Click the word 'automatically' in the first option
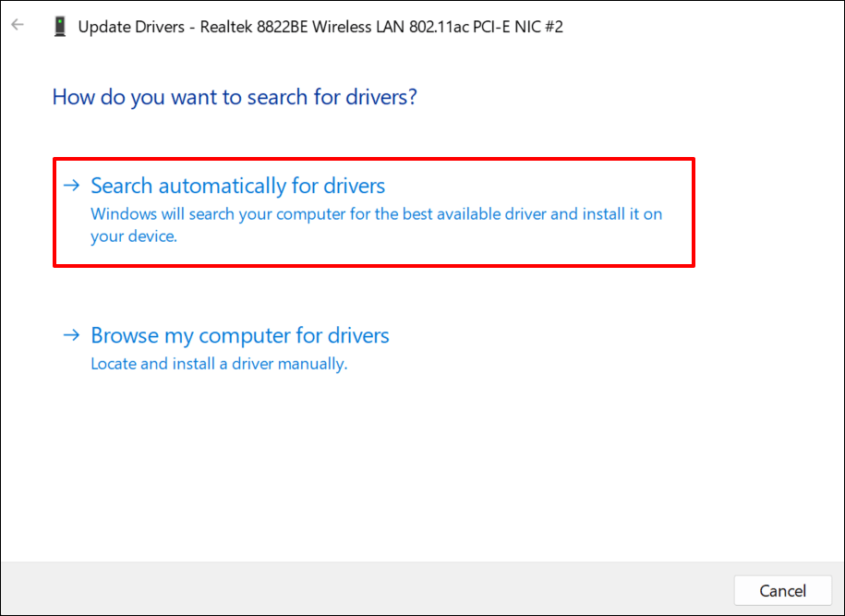The image size is (845, 616). tap(223, 186)
